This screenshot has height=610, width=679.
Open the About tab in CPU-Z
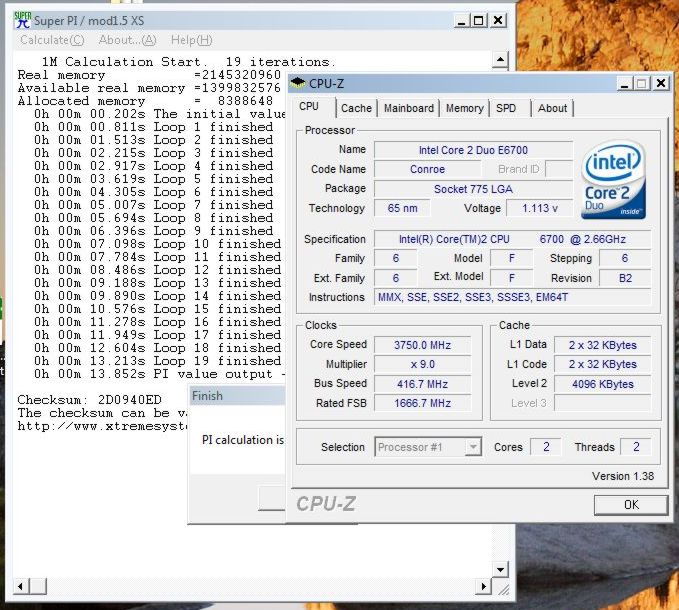[x=552, y=108]
